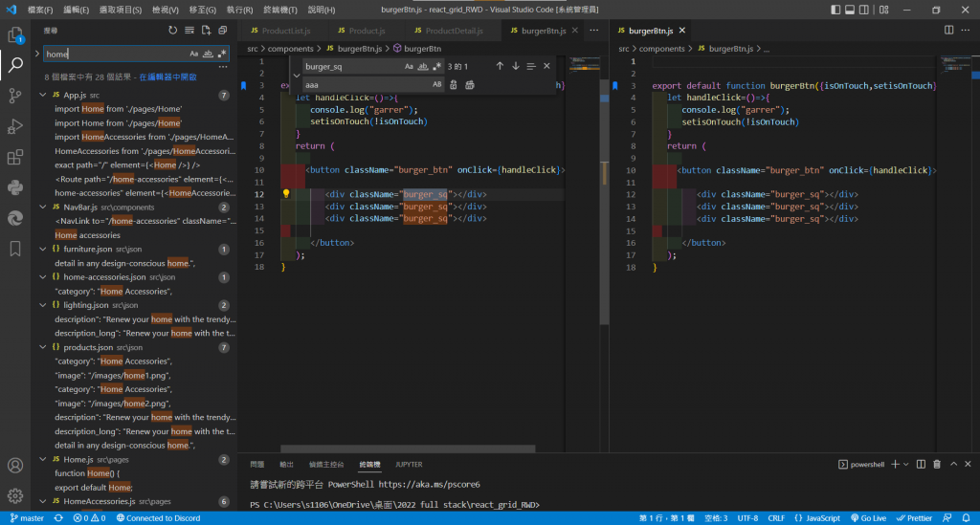Go to next match in find widget
Image resolution: width=980 pixels, height=525 pixels.
(x=516, y=66)
